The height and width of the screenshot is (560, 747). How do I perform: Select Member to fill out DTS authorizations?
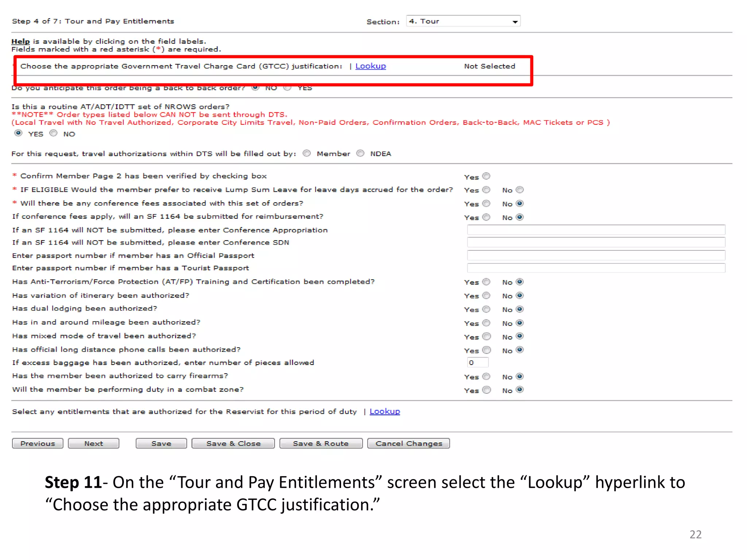pyautogui.click(x=307, y=153)
